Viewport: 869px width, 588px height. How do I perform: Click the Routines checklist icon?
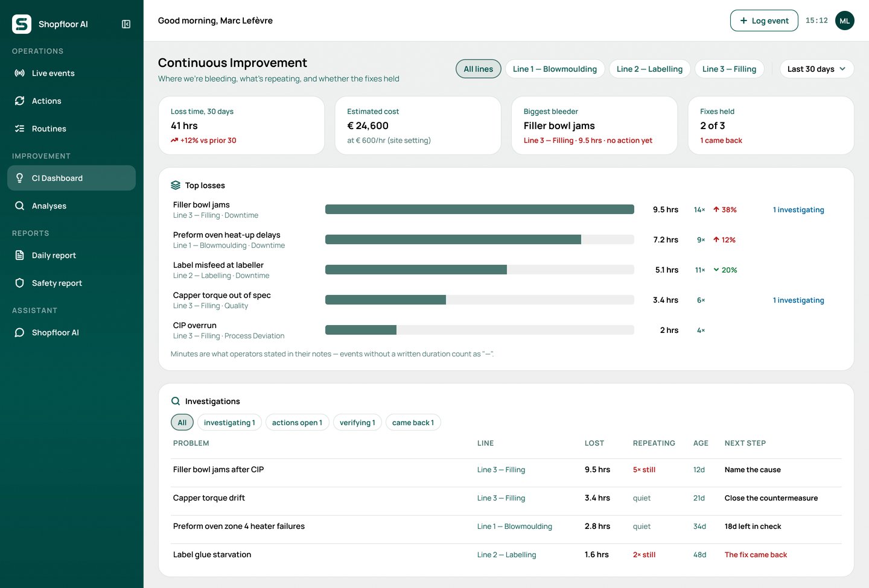(x=20, y=128)
